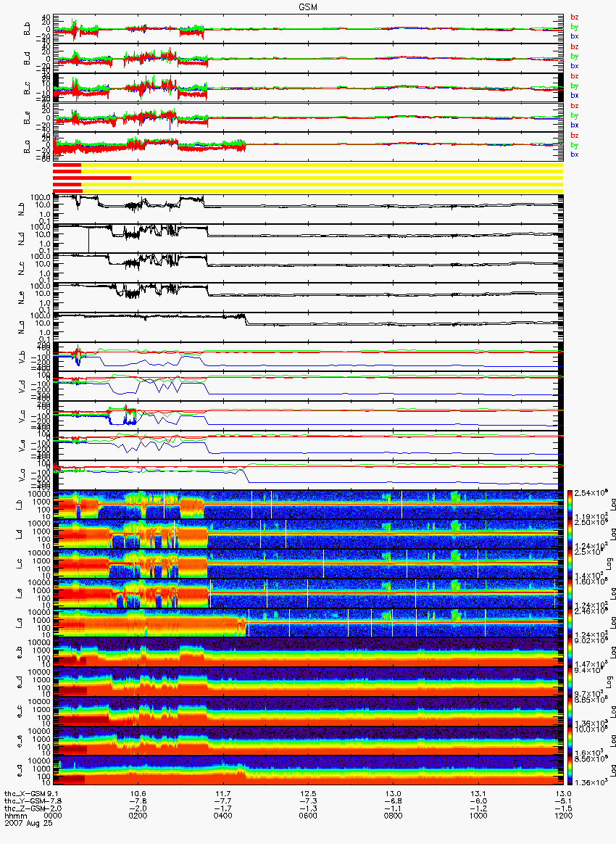Click the Y-GSM value -6.8
Viewport: 616px width, 844px height.
click(x=394, y=801)
